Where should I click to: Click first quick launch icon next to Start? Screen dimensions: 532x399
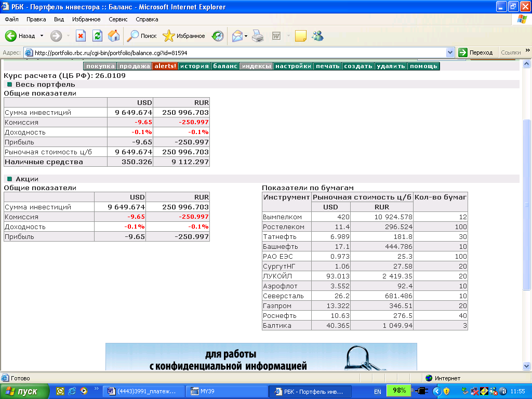tap(60, 391)
